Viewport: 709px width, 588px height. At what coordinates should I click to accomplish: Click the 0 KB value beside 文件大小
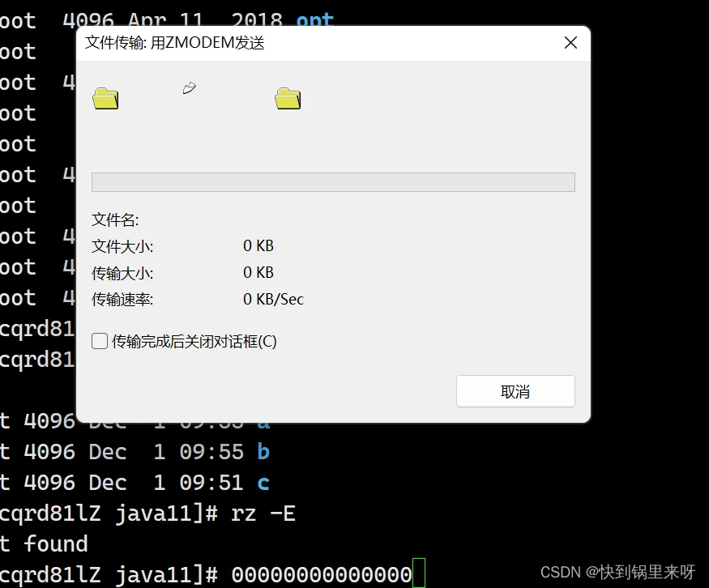pos(258,246)
